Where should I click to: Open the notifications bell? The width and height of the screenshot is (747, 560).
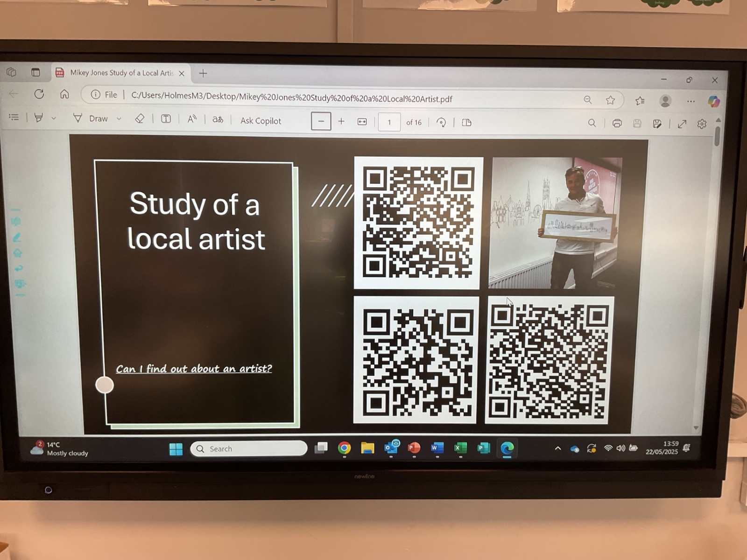point(686,448)
